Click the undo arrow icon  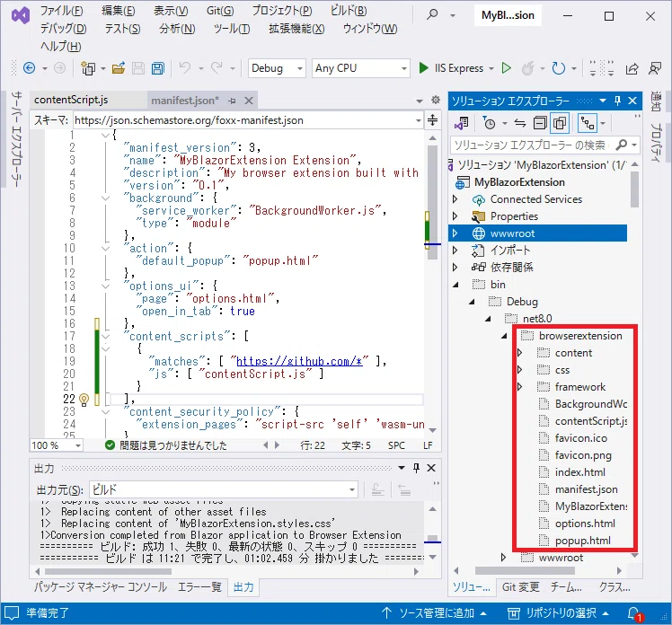tap(185, 67)
